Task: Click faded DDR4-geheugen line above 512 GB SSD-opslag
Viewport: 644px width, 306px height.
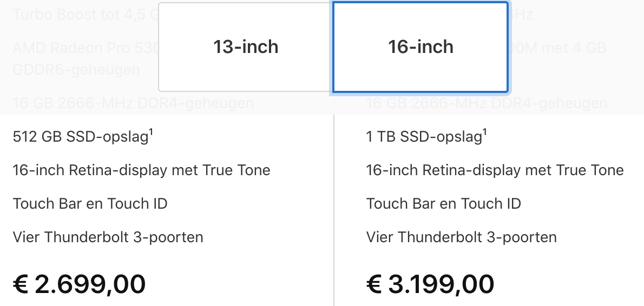Action: pos(133,103)
